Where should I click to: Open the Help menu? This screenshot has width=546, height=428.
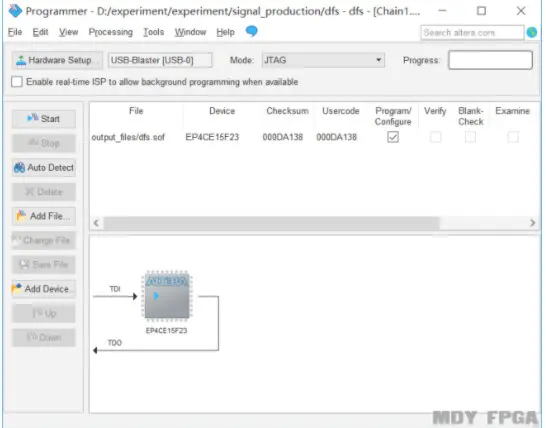click(225, 32)
